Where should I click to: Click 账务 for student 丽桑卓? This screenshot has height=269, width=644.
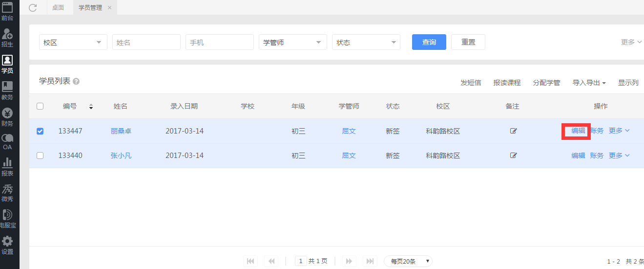point(597,131)
